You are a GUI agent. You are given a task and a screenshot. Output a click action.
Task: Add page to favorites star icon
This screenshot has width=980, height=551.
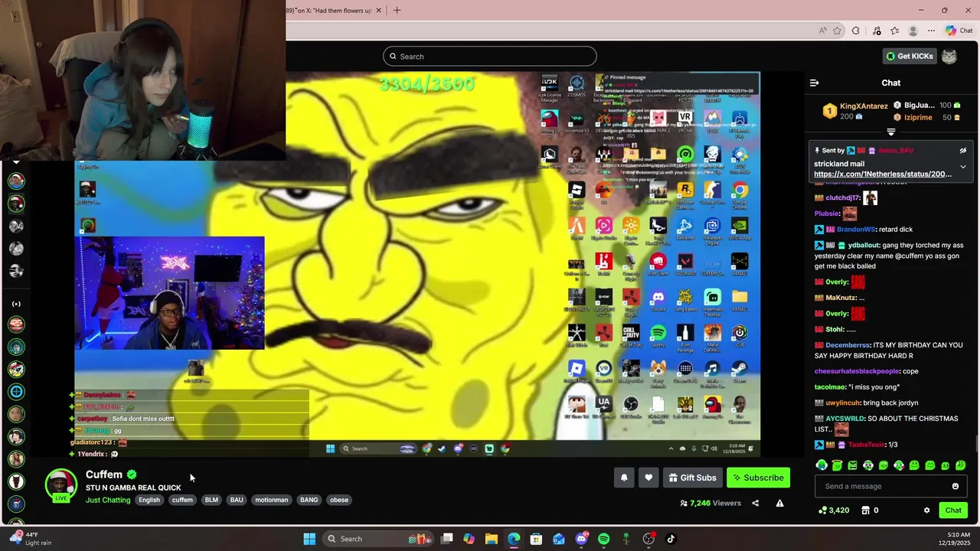click(x=838, y=31)
